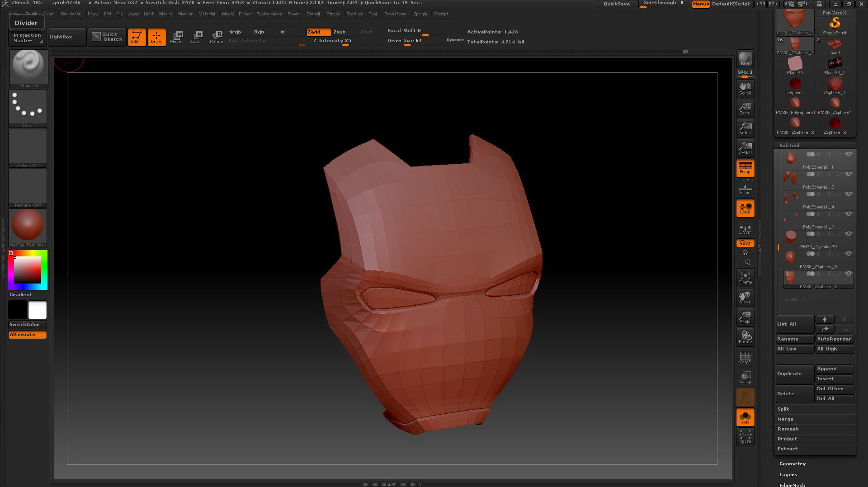Screen dimensions: 868x487
Task: Open the Zplugin menu
Action: (420, 14)
